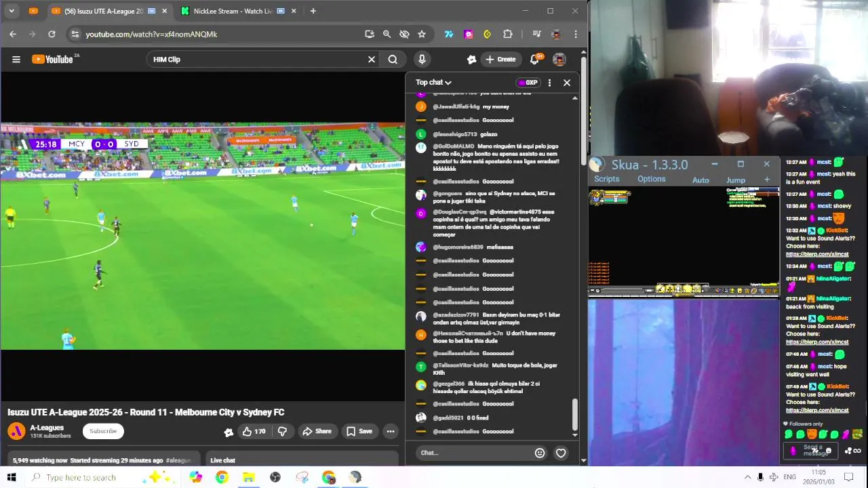Open the Windows notification center icon
868x488 pixels.
tap(847, 477)
